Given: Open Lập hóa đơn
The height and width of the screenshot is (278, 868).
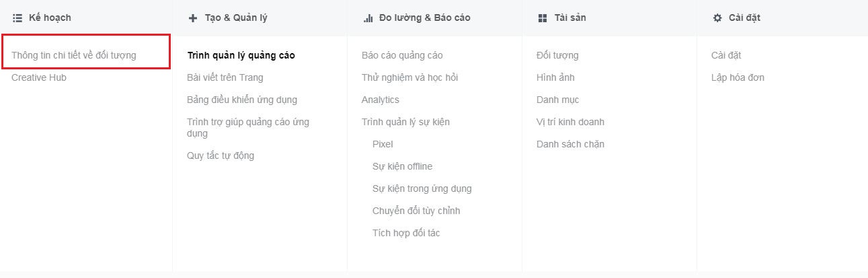Looking at the screenshot, I should 738,77.
